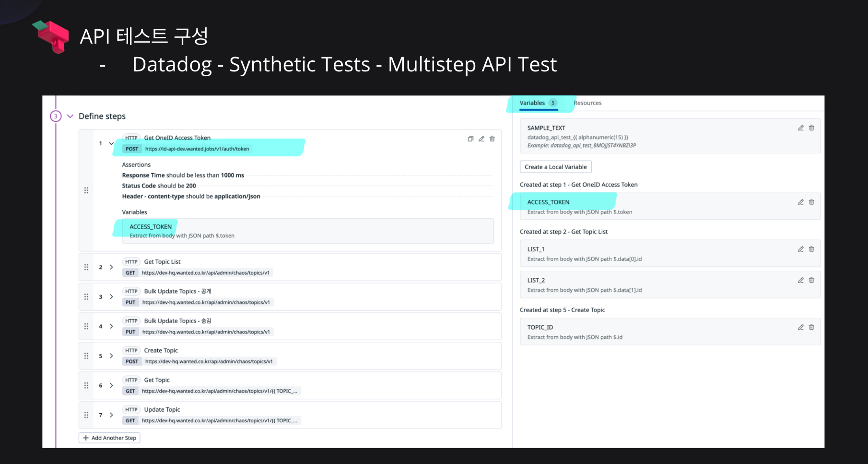Delete the LIST_2 variable
Image resolution: width=868 pixels, height=464 pixels.
811,280
